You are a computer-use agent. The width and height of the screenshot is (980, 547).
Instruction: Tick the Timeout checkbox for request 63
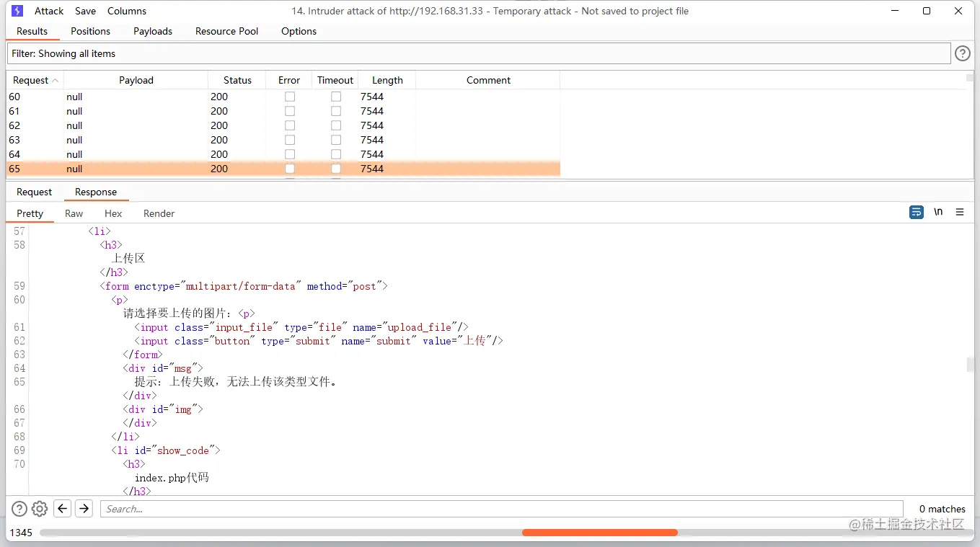[336, 140]
